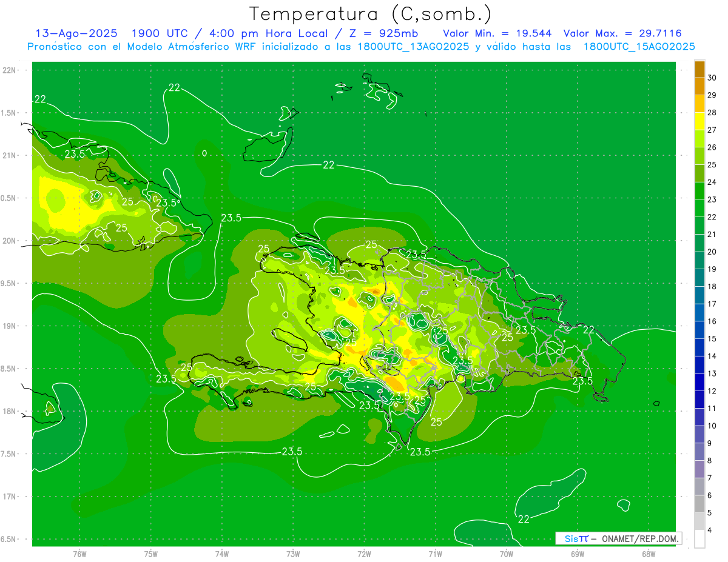Click the gray swatch between 5 and 6
The image size is (728, 562).
(699, 504)
